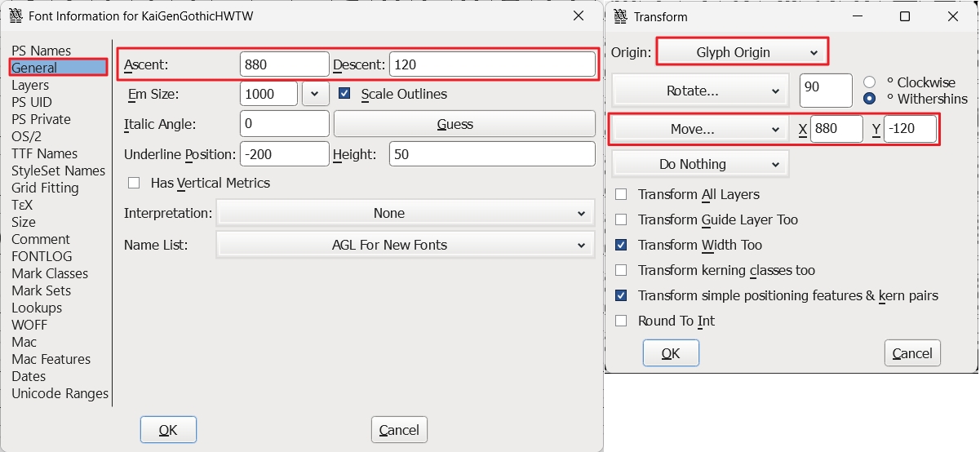Open the Dates section
This screenshot has width=980, height=452.
click(x=29, y=376)
